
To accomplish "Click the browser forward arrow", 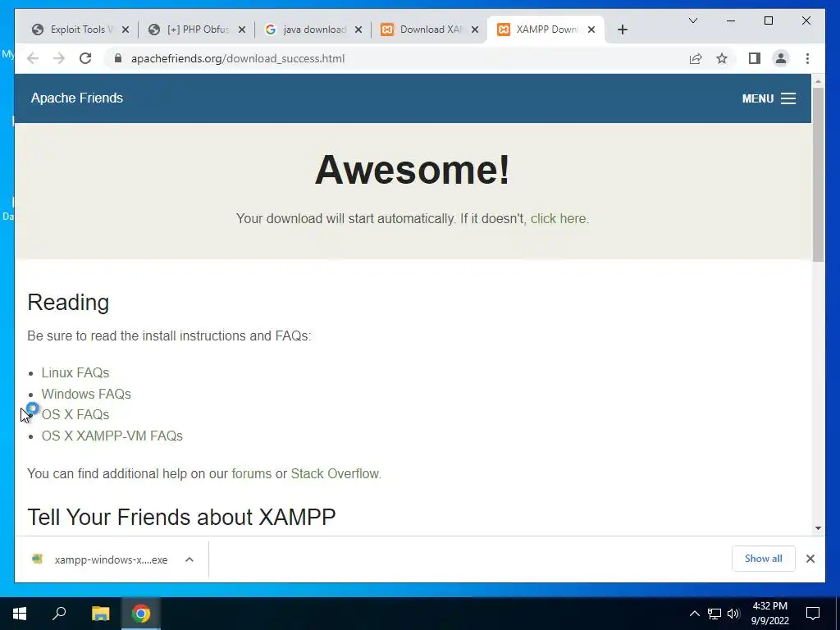I will click(x=59, y=58).
